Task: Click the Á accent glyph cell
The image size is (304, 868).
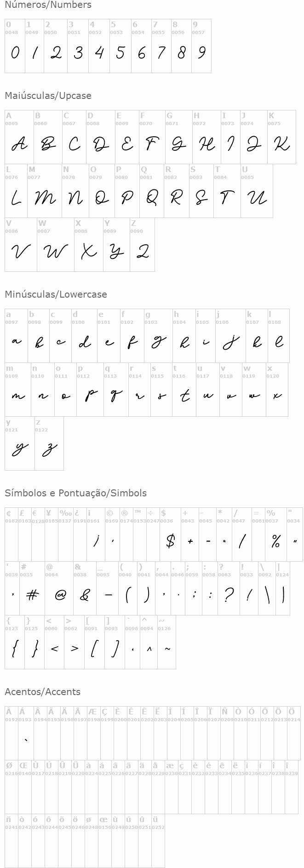Action: [26, 733]
